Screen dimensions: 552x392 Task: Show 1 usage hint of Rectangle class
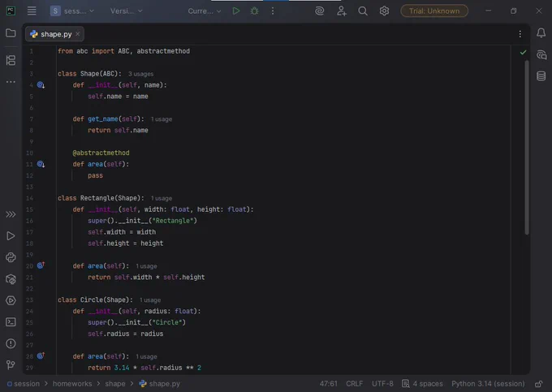click(162, 199)
